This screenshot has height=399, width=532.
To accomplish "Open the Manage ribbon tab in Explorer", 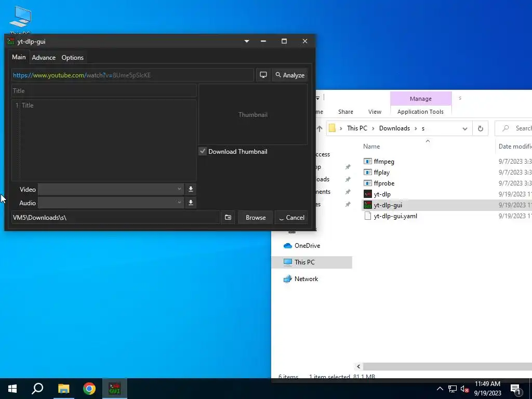I will point(421,99).
